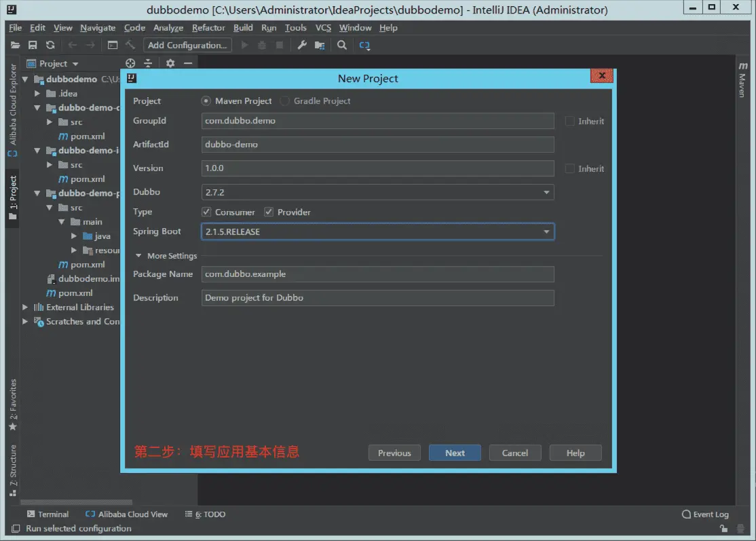Click the select run target window icon in toolbar

click(x=113, y=45)
